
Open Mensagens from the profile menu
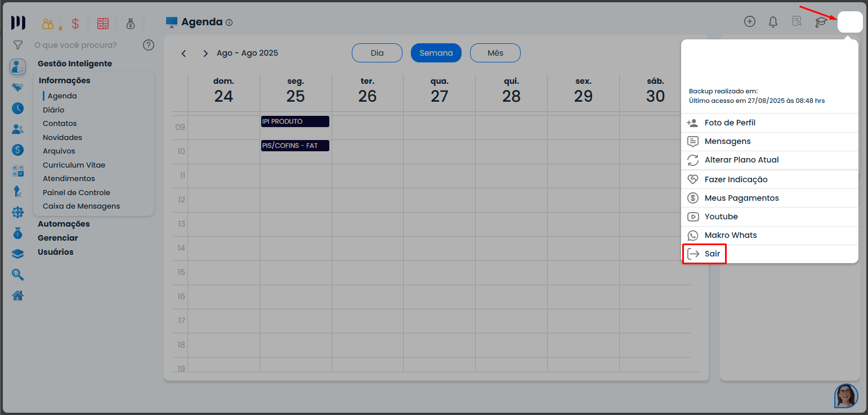770,141
